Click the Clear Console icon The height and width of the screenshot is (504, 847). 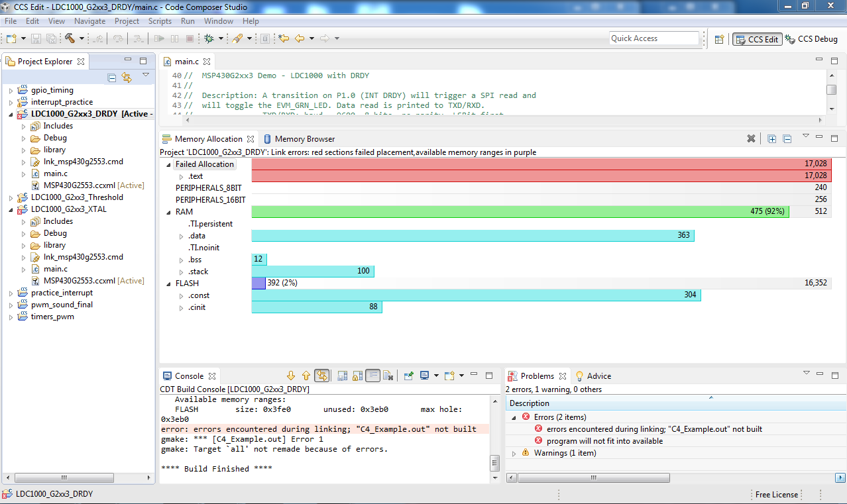(x=388, y=376)
